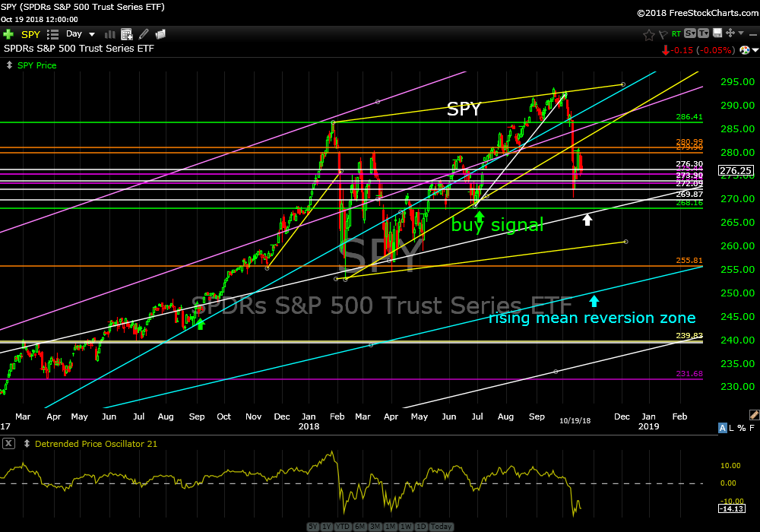Open the Day timeframe dropdown
The width and height of the screenshot is (760, 532).
(81, 34)
